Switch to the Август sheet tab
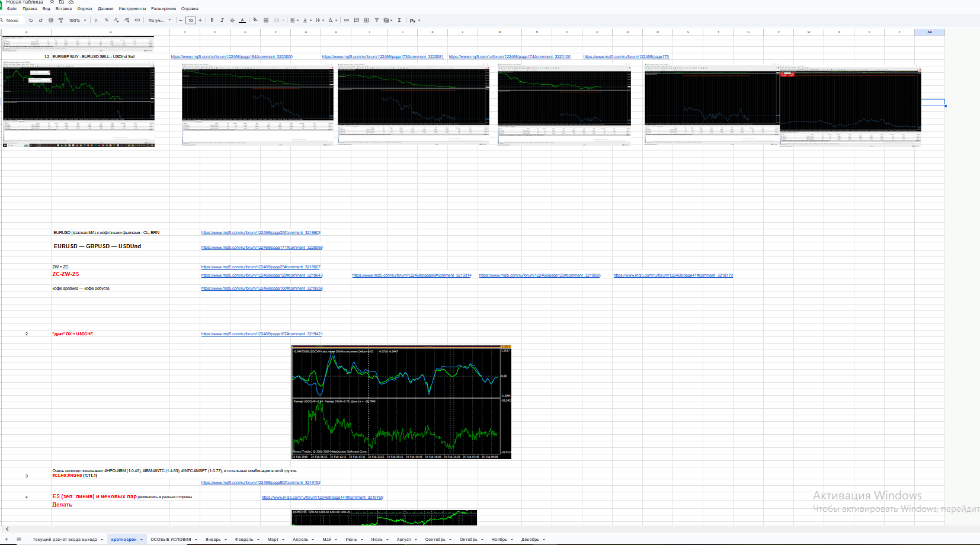 click(x=404, y=539)
